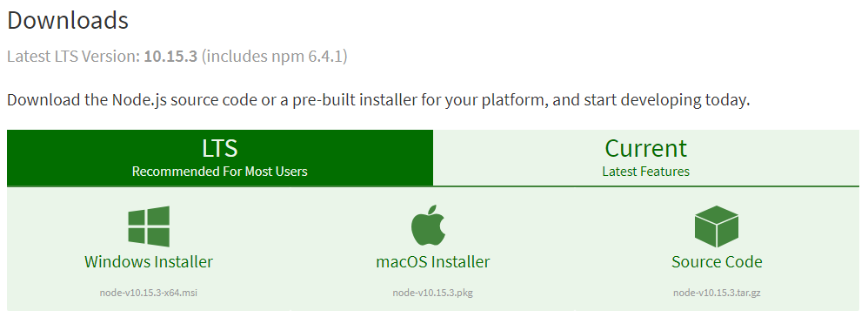The image size is (868, 324).
Task: Click the Latest LTS Version label
Action: point(74,57)
